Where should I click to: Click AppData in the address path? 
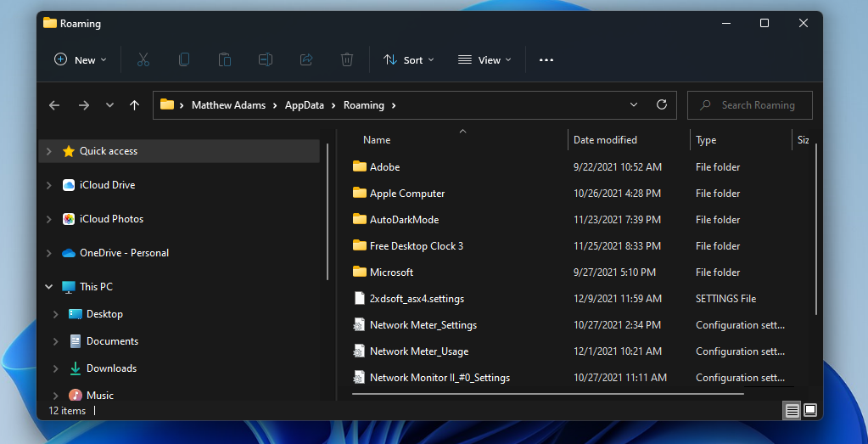305,105
